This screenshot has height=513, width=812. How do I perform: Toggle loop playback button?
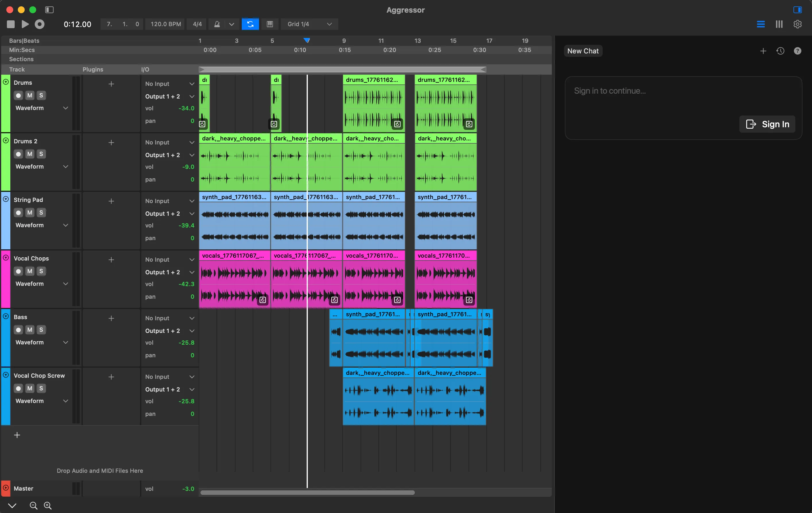pos(250,24)
